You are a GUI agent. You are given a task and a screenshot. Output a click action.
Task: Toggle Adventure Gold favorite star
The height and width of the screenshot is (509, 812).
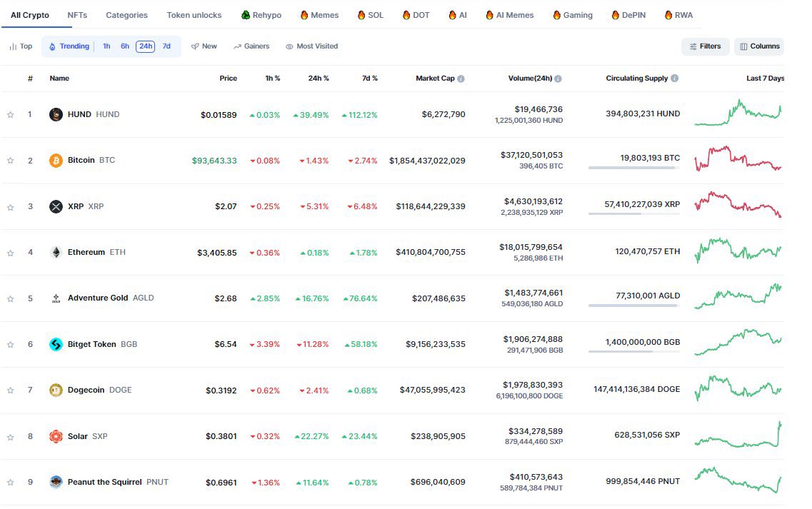(11, 298)
